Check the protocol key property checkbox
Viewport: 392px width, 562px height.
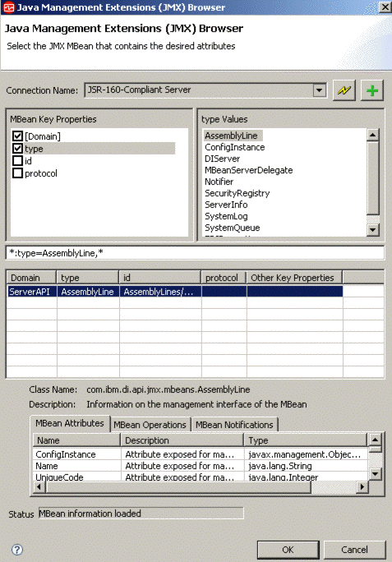pyautogui.click(x=17, y=173)
